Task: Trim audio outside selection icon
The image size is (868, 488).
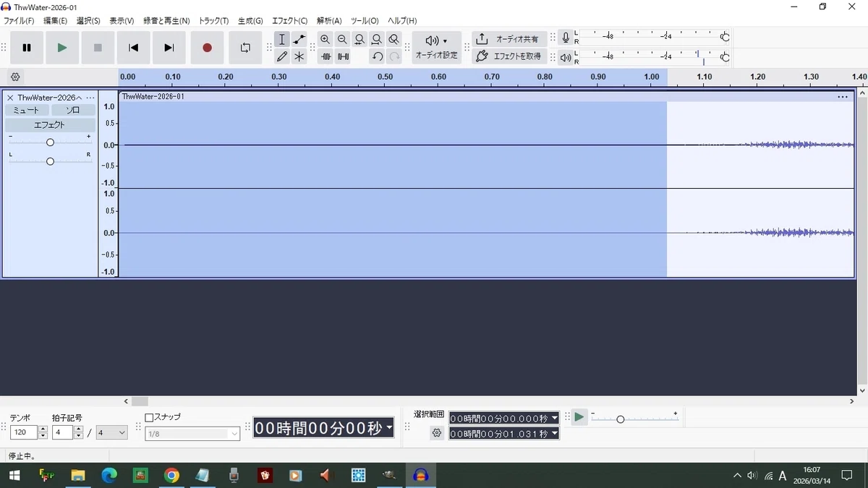Action: coord(325,56)
